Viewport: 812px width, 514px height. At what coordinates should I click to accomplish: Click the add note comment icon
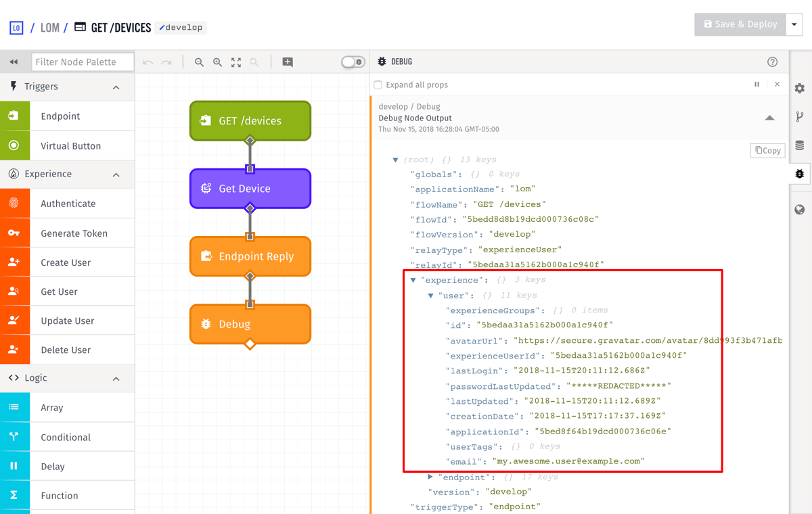pos(288,62)
